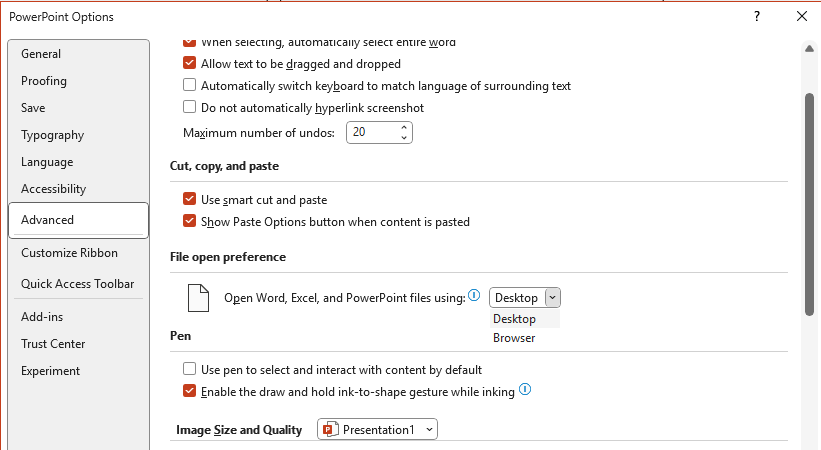Image resolution: width=821 pixels, height=450 pixels.
Task: Close the PowerPoint Options dialog
Action: pyautogui.click(x=802, y=16)
